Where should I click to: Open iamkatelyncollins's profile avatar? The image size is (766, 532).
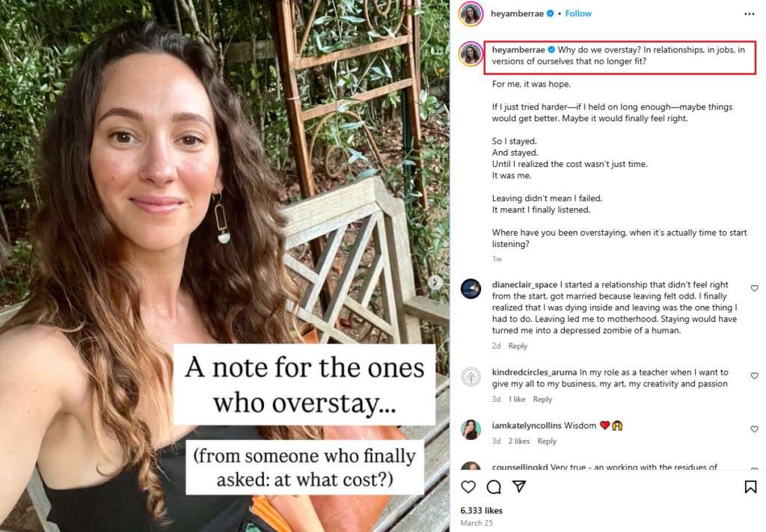click(471, 429)
